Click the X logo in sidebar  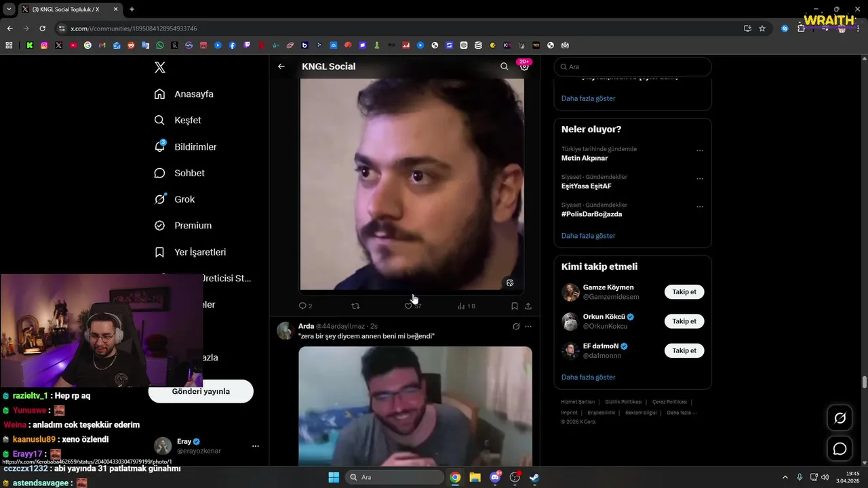pos(159,67)
